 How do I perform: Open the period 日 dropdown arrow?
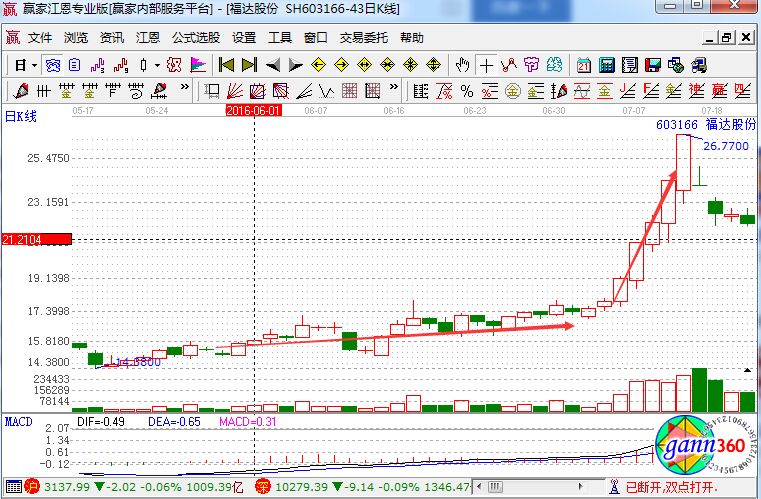point(34,65)
